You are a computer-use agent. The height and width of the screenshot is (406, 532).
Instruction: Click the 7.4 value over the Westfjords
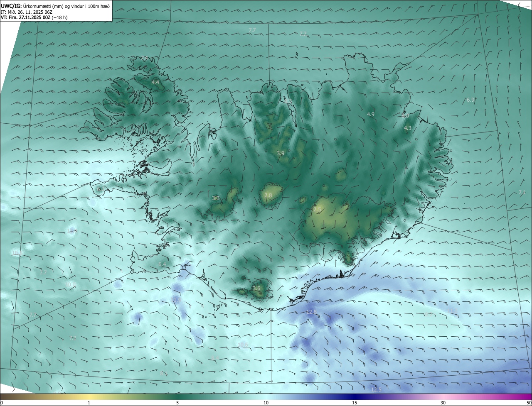point(144,58)
